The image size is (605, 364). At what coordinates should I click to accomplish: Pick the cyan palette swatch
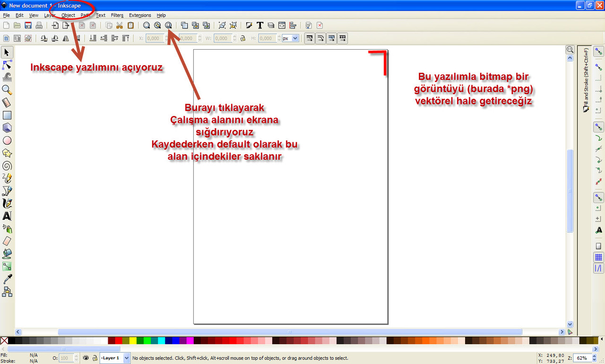click(x=161, y=340)
